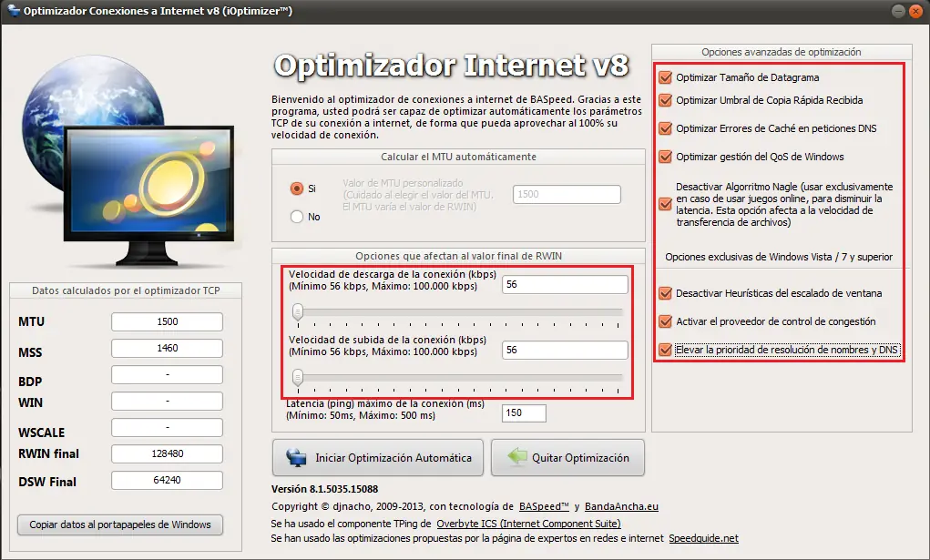
Task: Toggle "Elevar la prioridad de resolución de nombres y DNS"
Action: [x=664, y=350]
